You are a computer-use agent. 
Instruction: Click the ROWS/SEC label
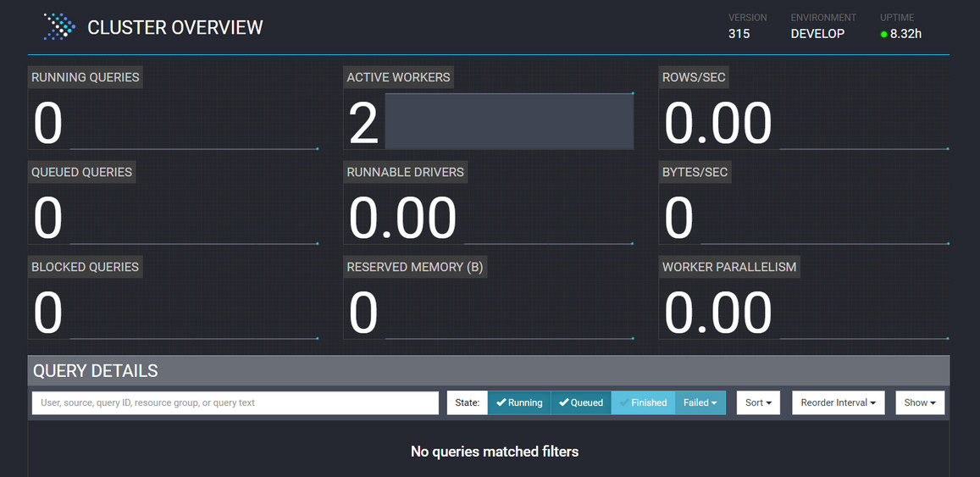point(694,77)
